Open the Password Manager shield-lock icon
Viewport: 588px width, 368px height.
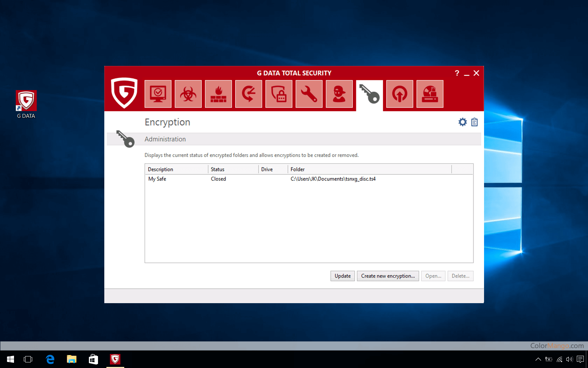(279, 94)
